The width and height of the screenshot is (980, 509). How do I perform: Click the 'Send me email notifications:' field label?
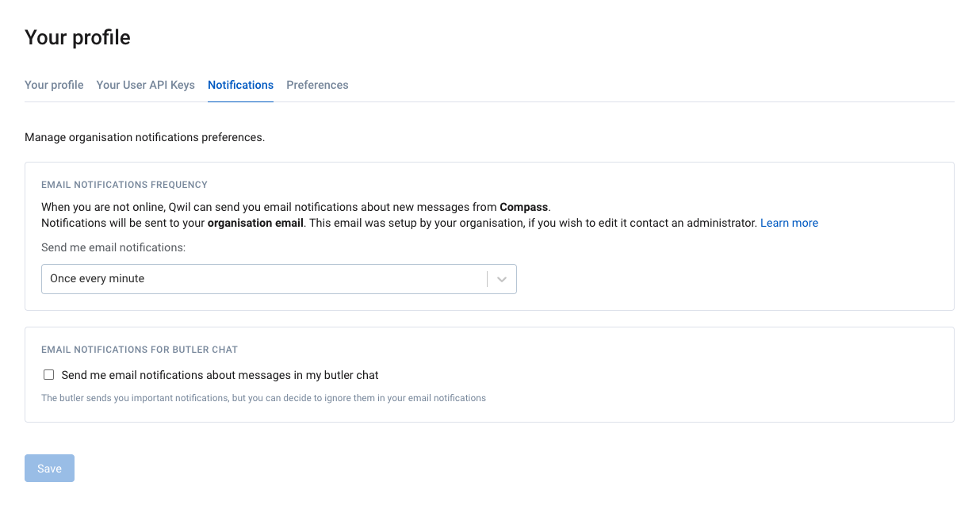tap(113, 247)
